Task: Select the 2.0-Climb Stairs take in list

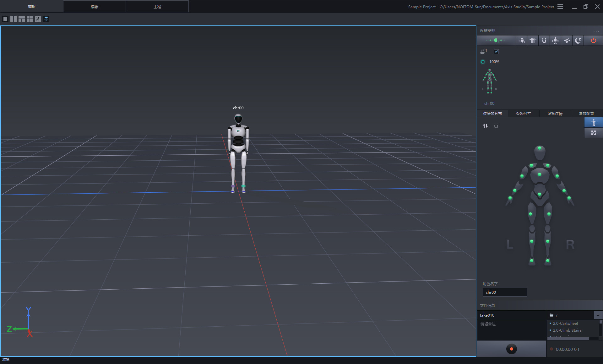Action: tap(567, 330)
